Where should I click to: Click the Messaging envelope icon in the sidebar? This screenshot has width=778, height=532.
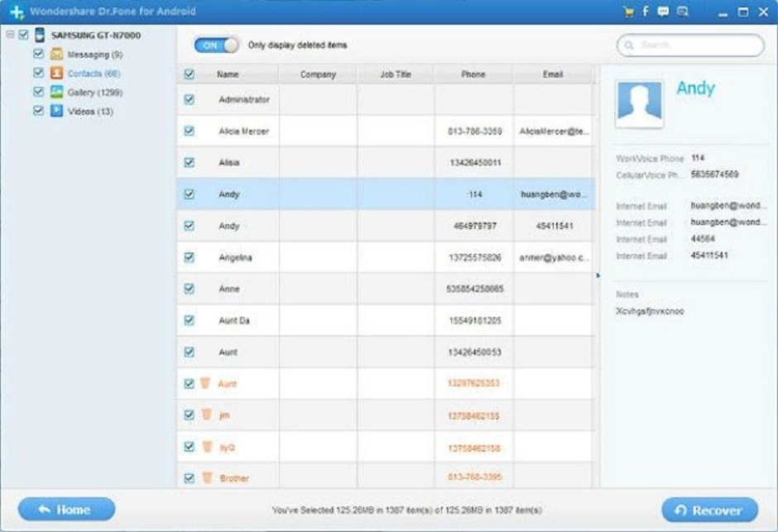pyautogui.click(x=55, y=53)
